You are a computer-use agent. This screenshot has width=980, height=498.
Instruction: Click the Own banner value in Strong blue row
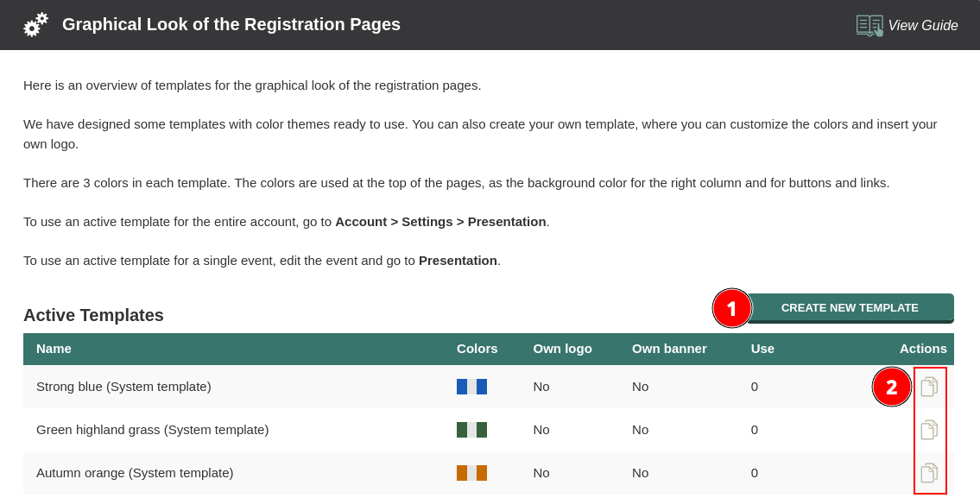pyautogui.click(x=640, y=387)
